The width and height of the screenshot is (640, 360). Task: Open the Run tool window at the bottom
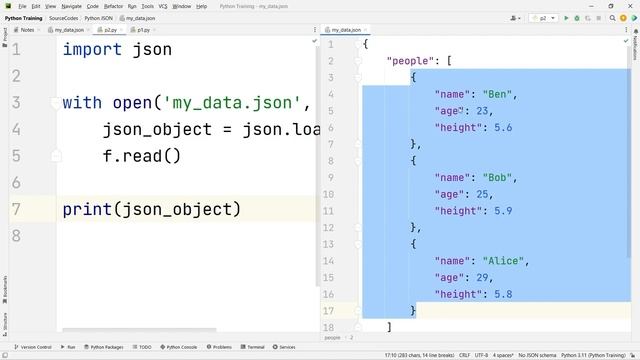click(68, 347)
